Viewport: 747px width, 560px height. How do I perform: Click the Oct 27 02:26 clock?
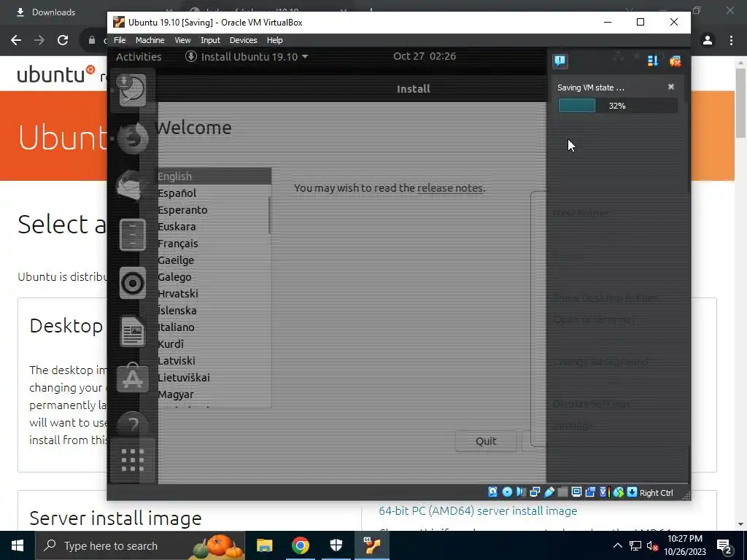pyautogui.click(x=425, y=56)
